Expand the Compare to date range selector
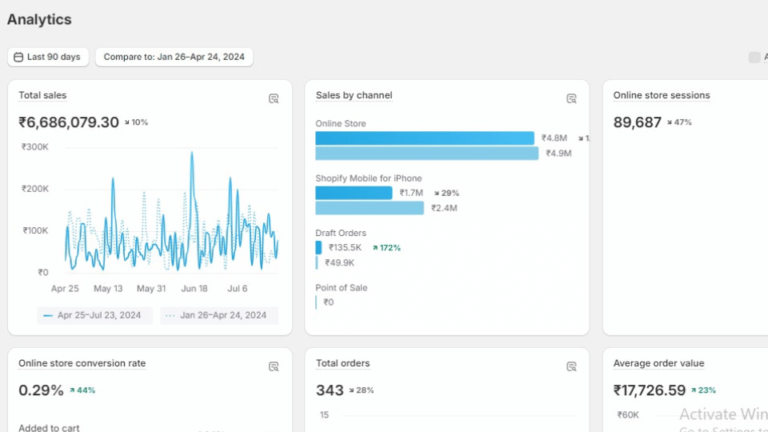 tap(174, 57)
